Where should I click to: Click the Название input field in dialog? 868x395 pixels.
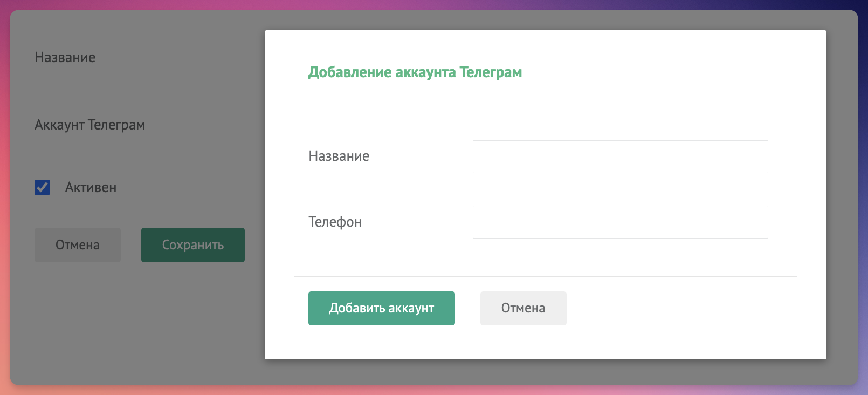(x=620, y=156)
